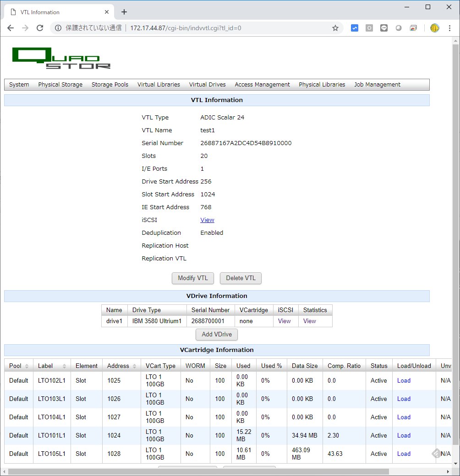
Task: Open the Virtual Libraries menu
Action: tap(159, 85)
